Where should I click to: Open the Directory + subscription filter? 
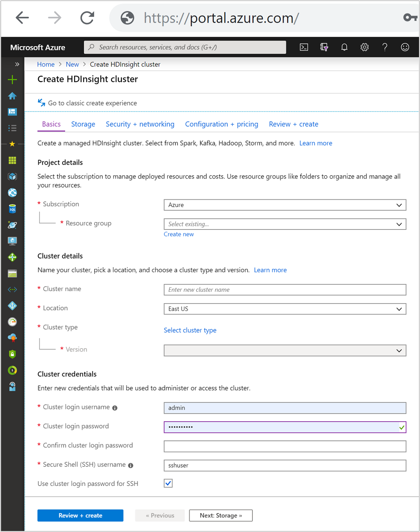pyautogui.click(x=324, y=47)
